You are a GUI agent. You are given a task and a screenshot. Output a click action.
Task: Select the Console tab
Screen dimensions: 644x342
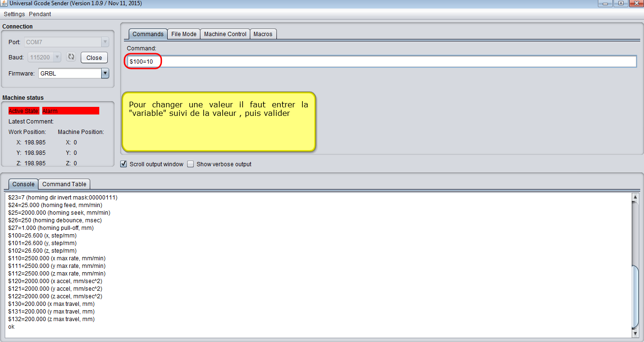pyautogui.click(x=23, y=184)
